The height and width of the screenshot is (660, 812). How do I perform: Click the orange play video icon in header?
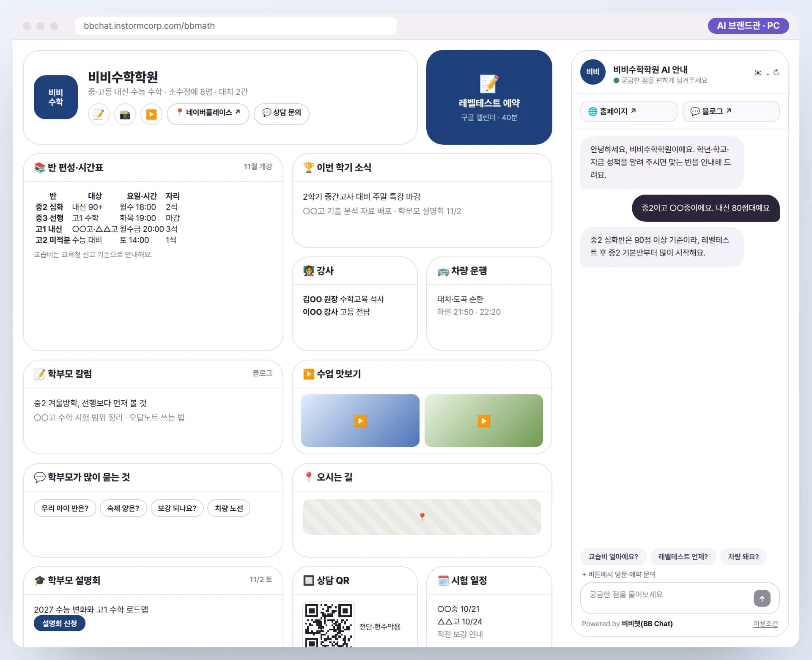[151, 114]
